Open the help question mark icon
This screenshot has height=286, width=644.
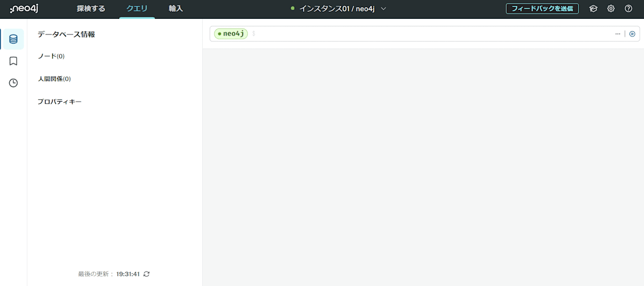pos(628,9)
